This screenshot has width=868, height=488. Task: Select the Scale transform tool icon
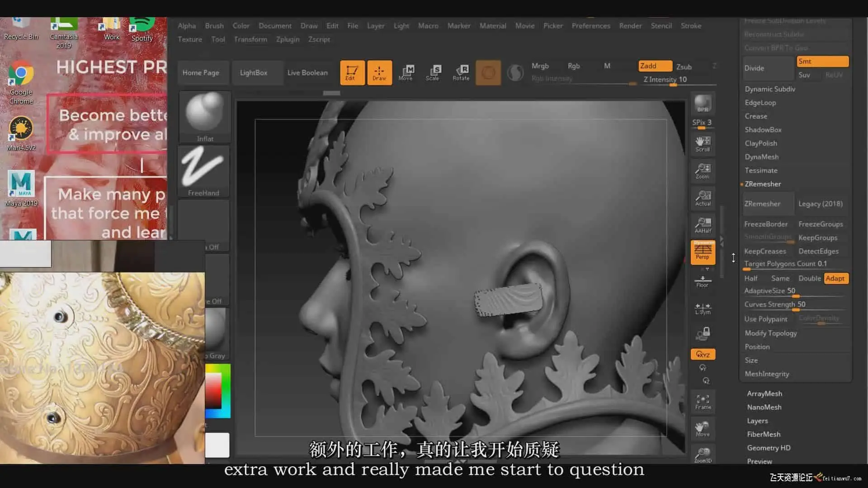433,72
